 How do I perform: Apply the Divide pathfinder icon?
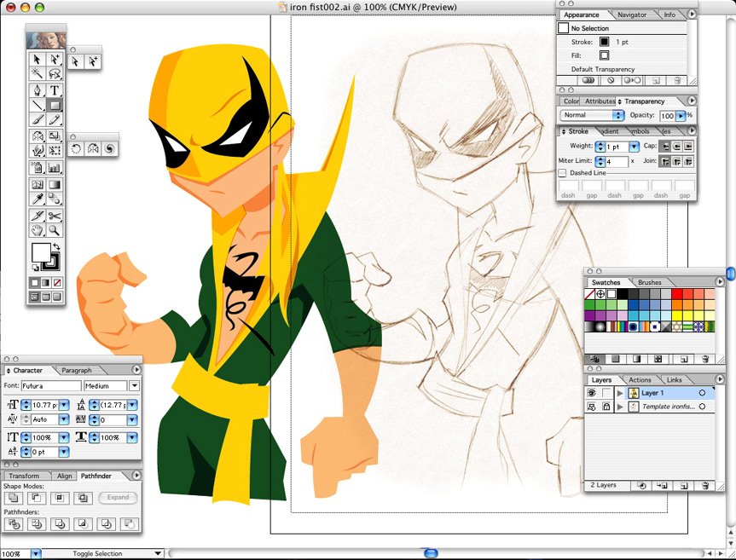(14, 524)
